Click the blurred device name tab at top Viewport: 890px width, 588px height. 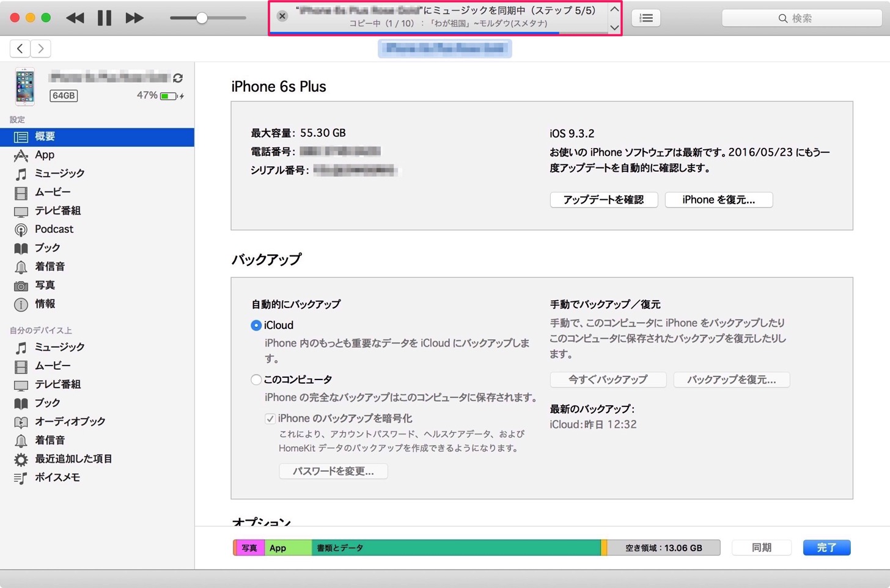444,48
